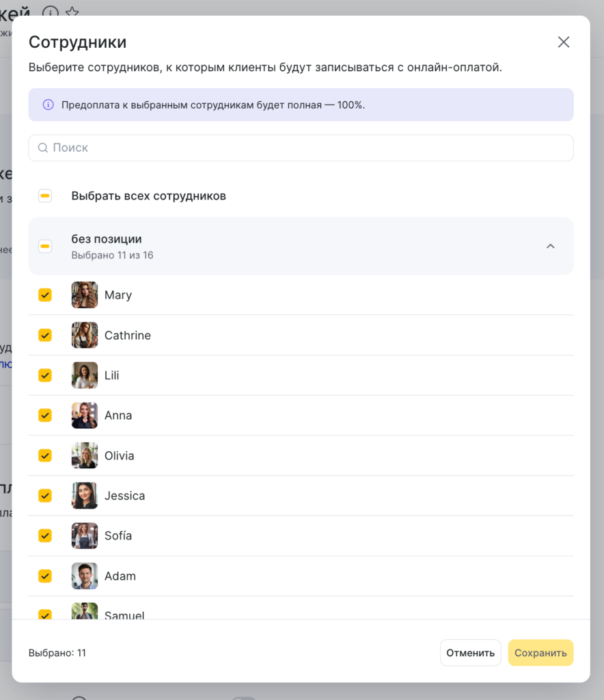Viewport: 604px width, 700px height.
Task: Toggle the без позиции group checkbox
Action: [45, 246]
